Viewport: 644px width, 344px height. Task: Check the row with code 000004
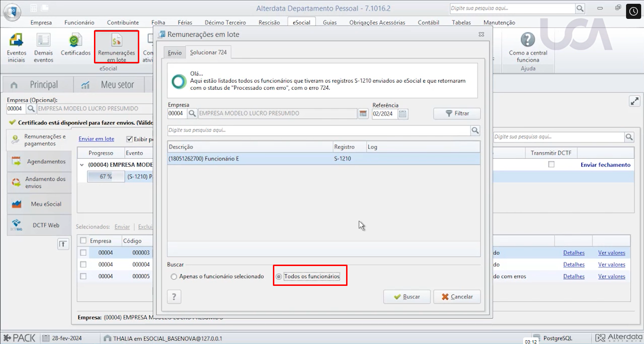point(83,265)
